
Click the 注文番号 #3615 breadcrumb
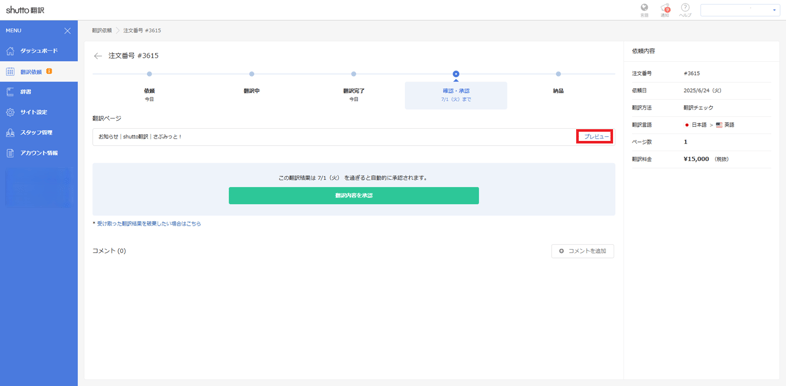[142, 31]
